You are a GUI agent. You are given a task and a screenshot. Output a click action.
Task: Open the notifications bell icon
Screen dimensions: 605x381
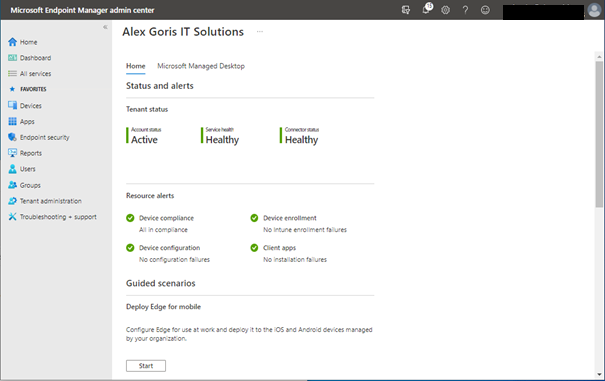pos(426,10)
